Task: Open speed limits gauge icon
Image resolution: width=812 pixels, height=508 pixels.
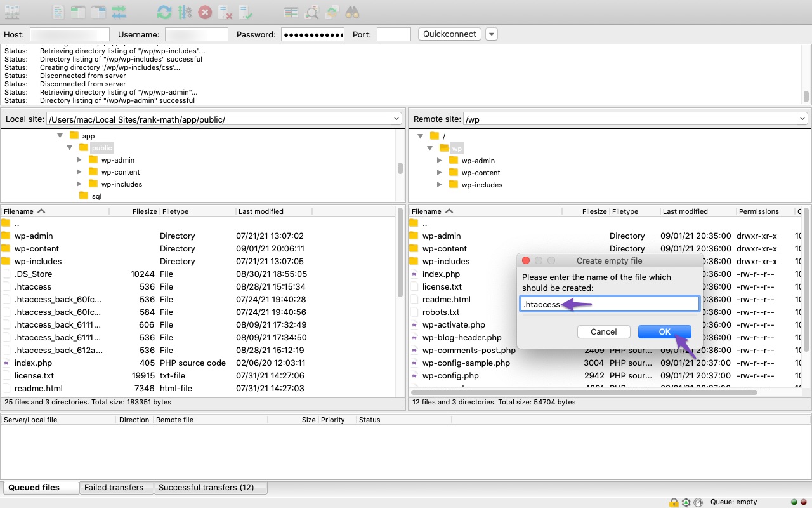Action: coord(698,502)
